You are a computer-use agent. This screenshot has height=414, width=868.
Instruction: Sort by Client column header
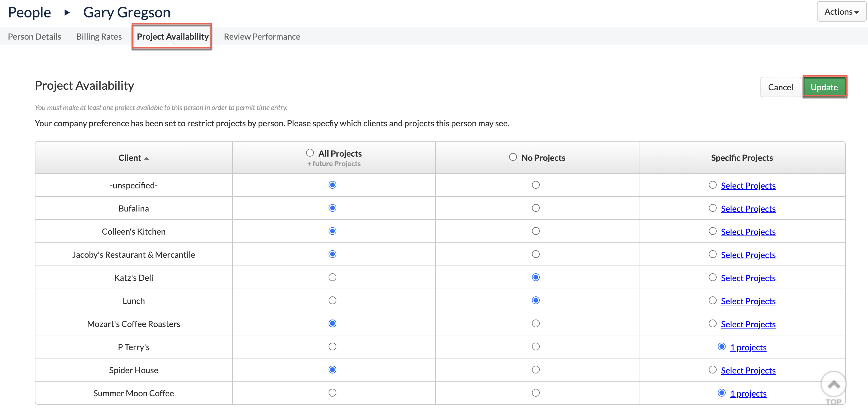(133, 157)
